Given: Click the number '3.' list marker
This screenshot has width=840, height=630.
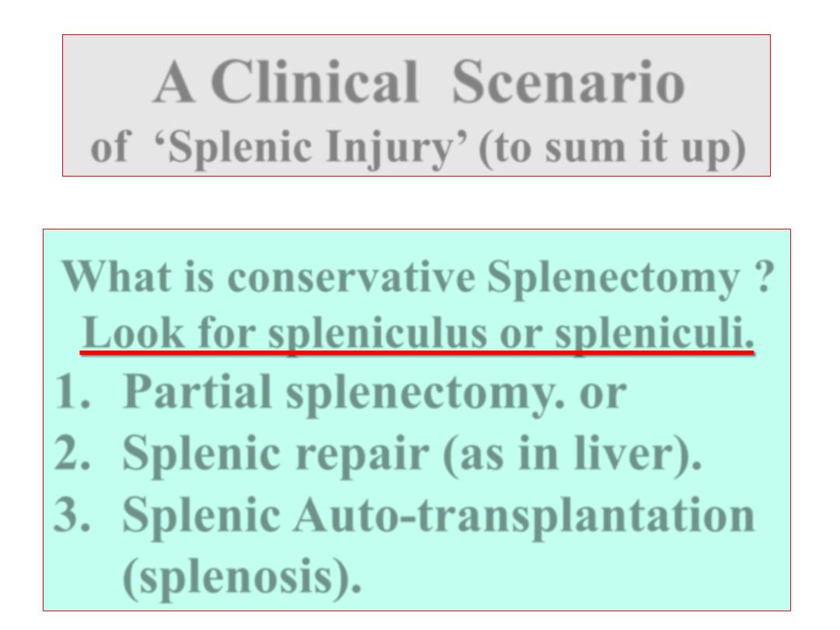Looking at the screenshot, I should tap(72, 515).
